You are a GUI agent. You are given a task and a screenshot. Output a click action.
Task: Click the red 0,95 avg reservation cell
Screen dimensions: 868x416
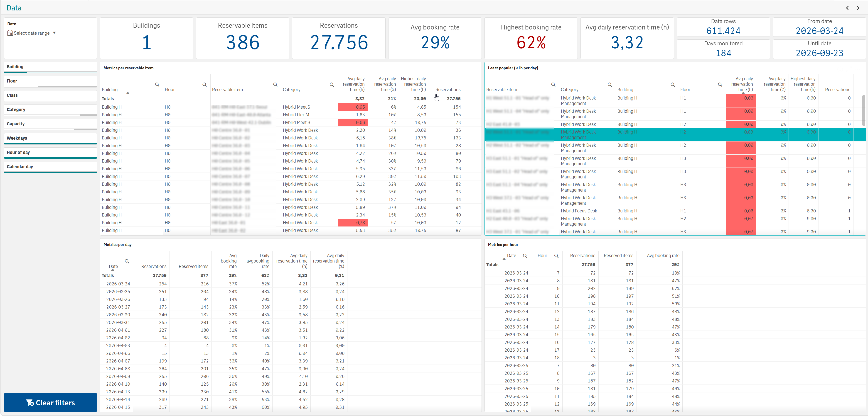point(352,107)
